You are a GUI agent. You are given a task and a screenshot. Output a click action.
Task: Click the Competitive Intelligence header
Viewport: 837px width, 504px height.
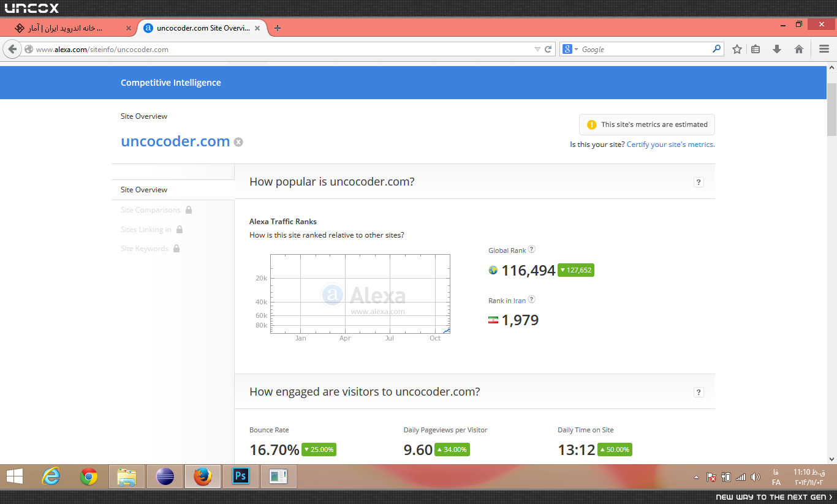click(x=171, y=83)
